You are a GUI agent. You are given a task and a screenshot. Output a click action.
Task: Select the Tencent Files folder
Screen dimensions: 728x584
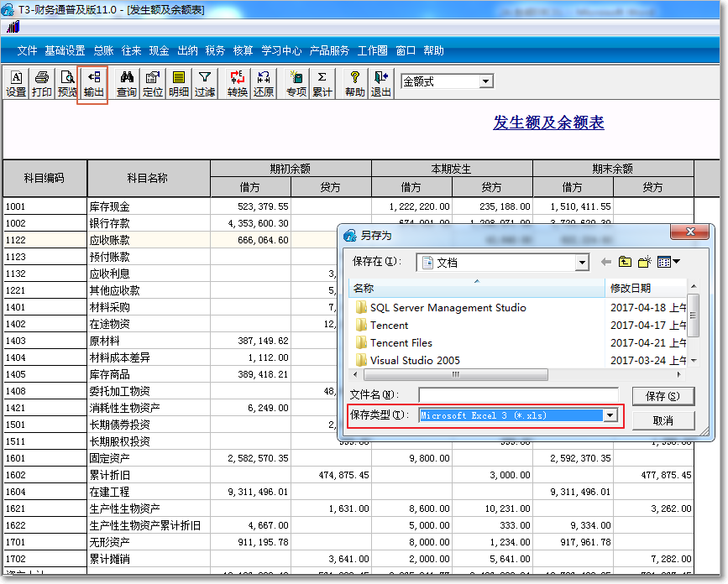(x=401, y=342)
